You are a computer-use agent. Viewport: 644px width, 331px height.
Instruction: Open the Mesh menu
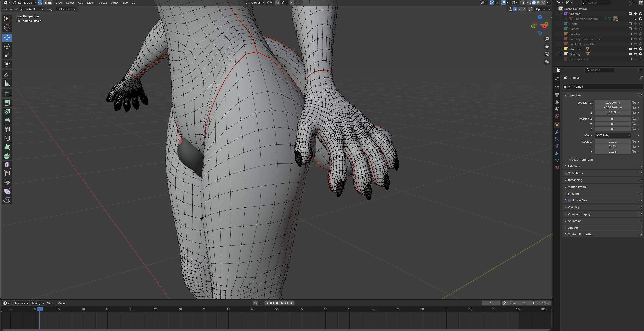tap(91, 3)
